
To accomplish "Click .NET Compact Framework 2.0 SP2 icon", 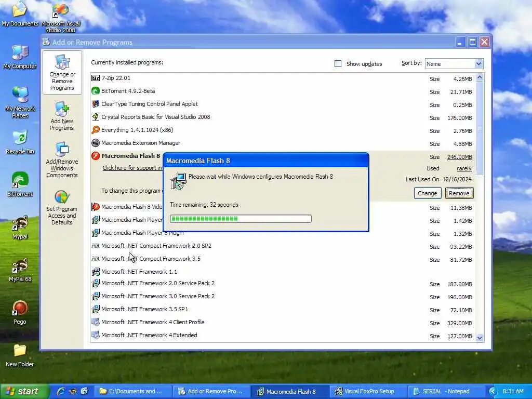I will point(96,246).
